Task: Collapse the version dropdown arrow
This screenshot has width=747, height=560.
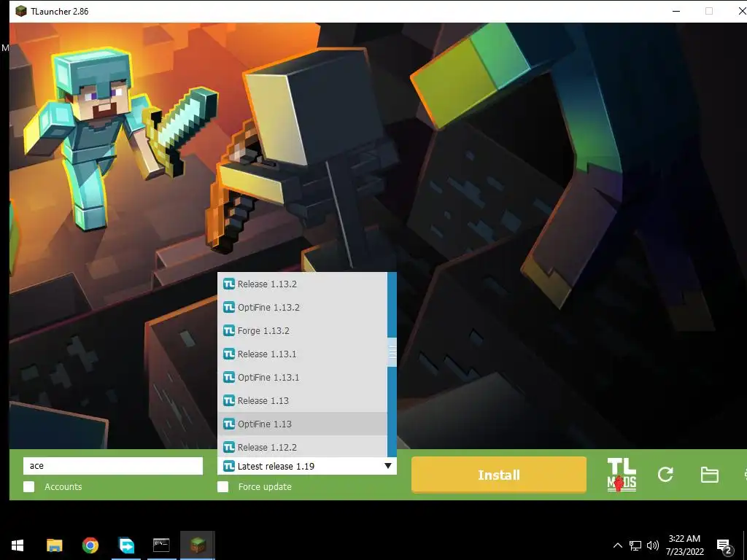Action: [x=388, y=466]
